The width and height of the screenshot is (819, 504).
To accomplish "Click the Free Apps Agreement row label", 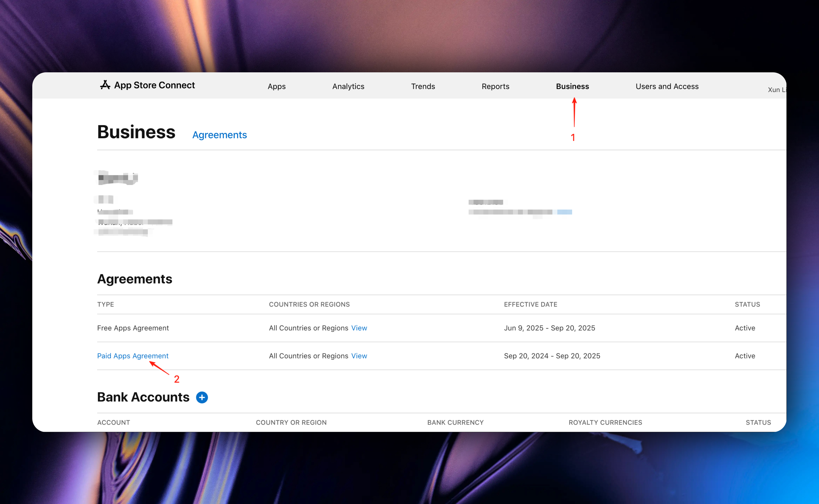I will point(133,328).
